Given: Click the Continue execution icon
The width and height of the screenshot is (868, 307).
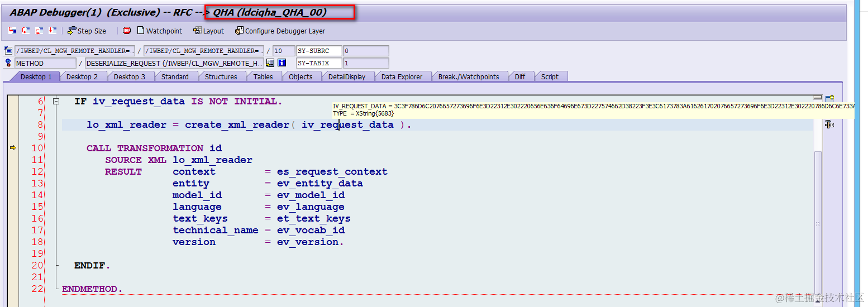Looking at the screenshot, I should (53, 31).
